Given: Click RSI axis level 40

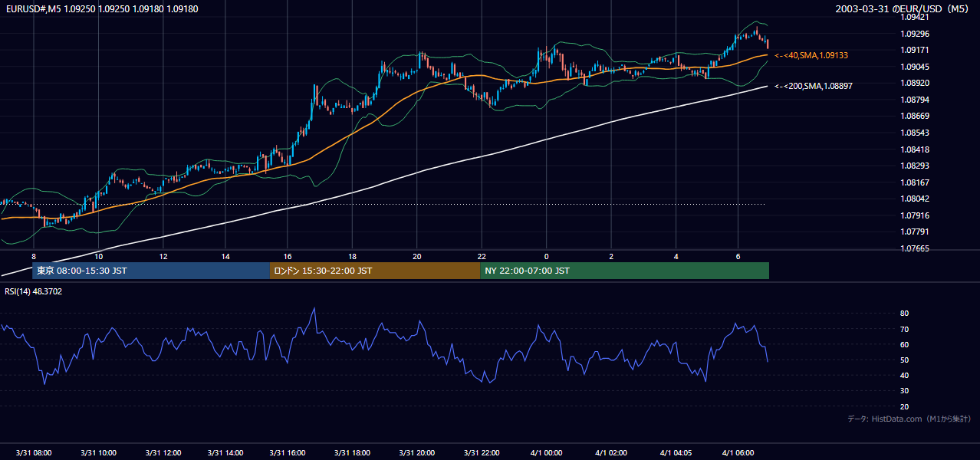Looking at the screenshot, I should click(905, 375).
